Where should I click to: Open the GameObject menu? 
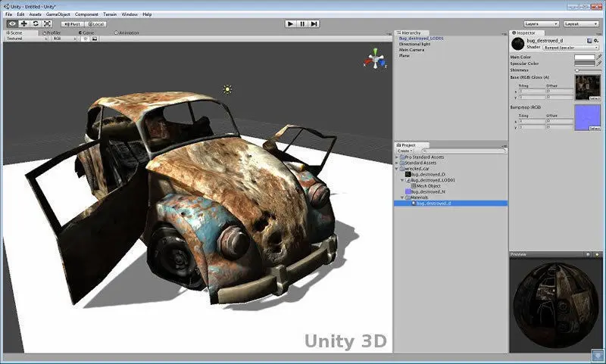58,14
